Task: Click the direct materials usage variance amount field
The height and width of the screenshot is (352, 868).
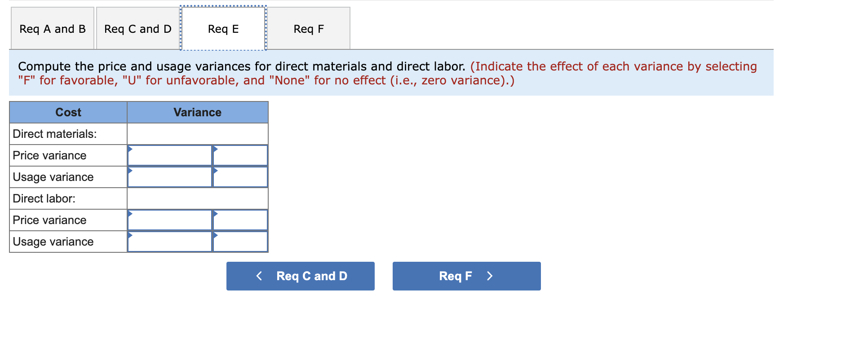Action: 169,176
